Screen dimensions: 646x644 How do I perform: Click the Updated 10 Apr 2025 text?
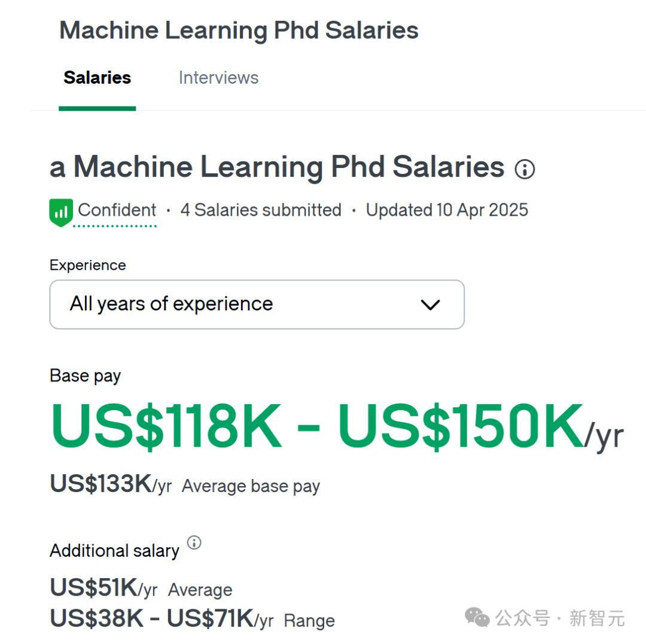[447, 210]
